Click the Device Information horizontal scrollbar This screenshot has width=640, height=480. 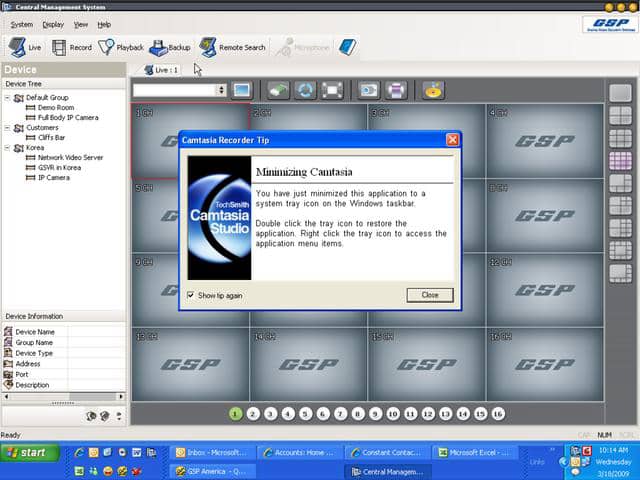pyautogui.click(x=62, y=403)
